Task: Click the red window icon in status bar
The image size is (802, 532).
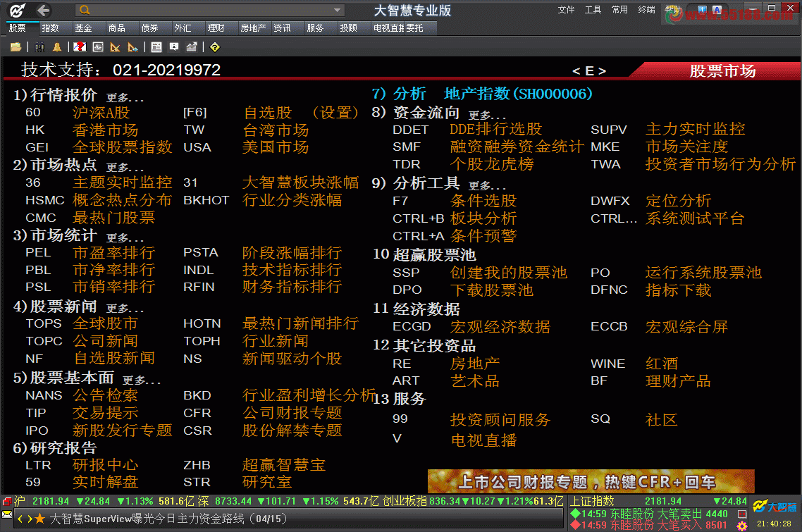Action: pos(7,501)
